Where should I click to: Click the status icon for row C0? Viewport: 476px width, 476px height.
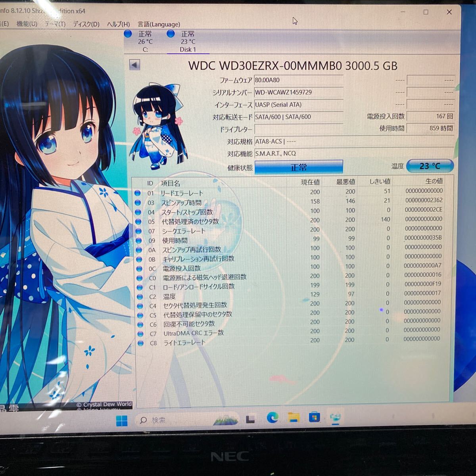point(140,278)
